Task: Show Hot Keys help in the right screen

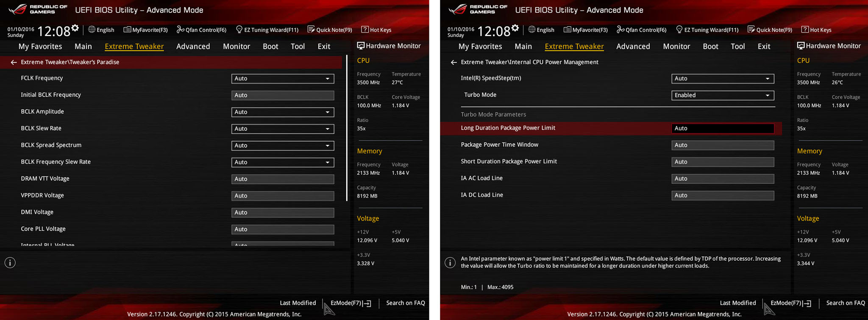Action: click(x=816, y=30)
